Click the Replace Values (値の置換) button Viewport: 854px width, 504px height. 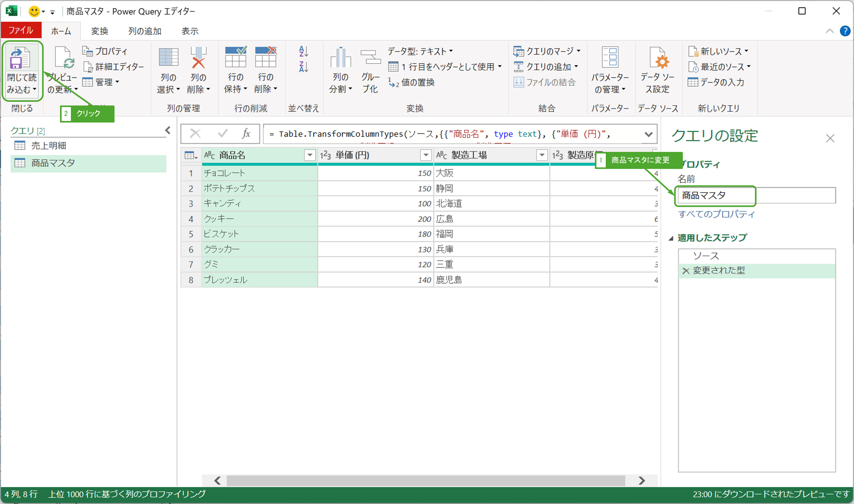[x=412, y=82]
